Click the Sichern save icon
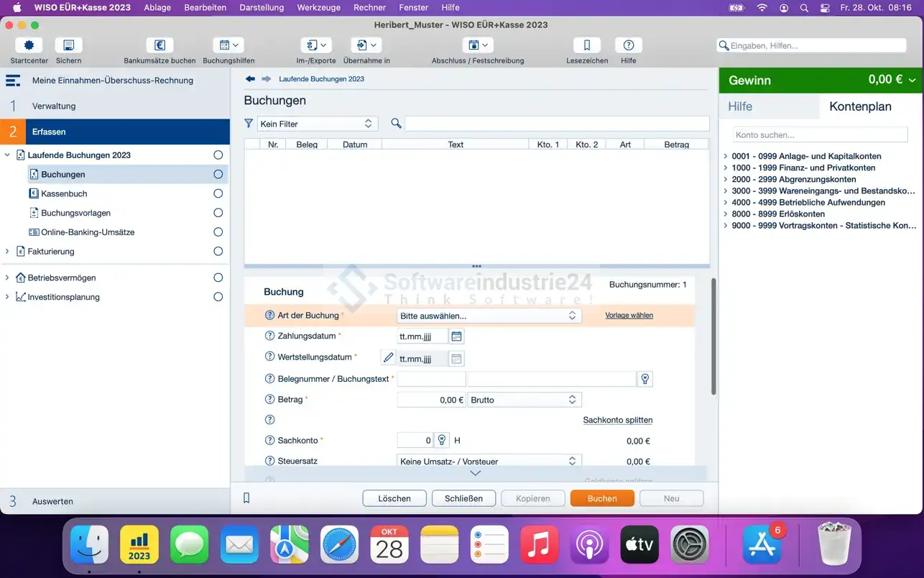The image size is (924, 578). coord(68,45)
